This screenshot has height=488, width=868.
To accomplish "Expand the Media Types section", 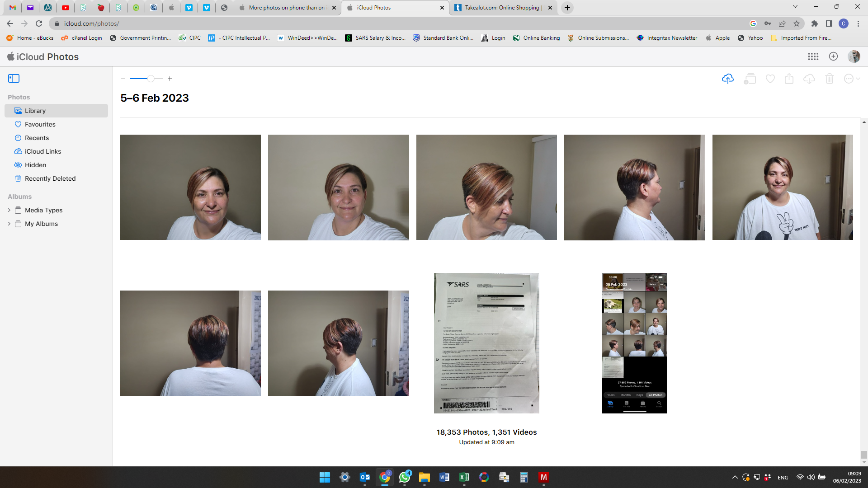I will 9,210.
